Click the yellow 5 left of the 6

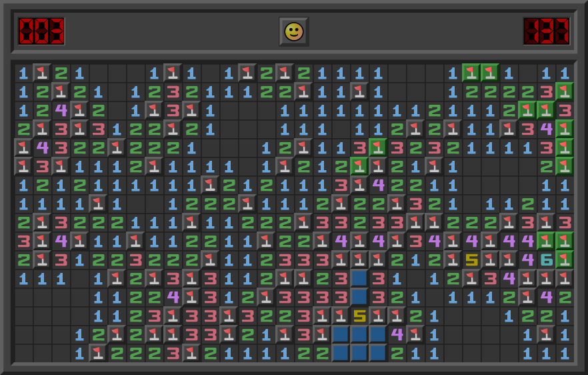click(471, 260)
